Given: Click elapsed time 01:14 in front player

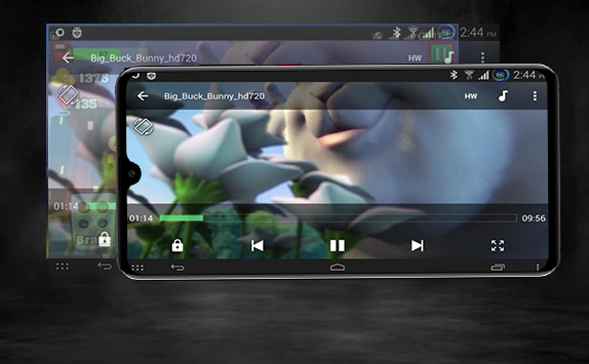Looking at the screenshot, I should [141, 218].
